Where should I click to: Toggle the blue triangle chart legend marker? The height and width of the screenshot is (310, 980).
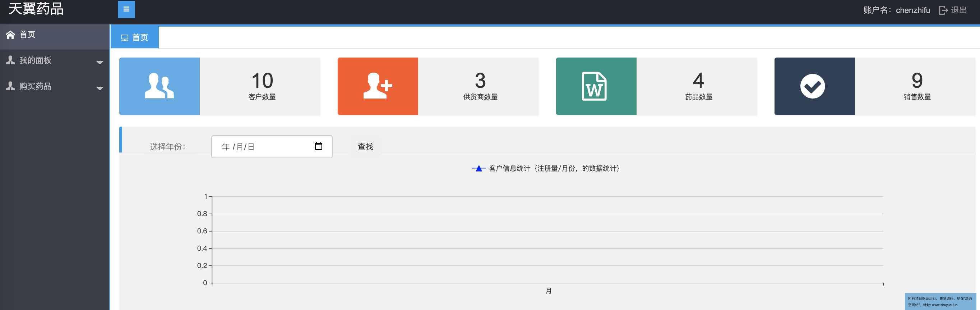tap(479, 168)
